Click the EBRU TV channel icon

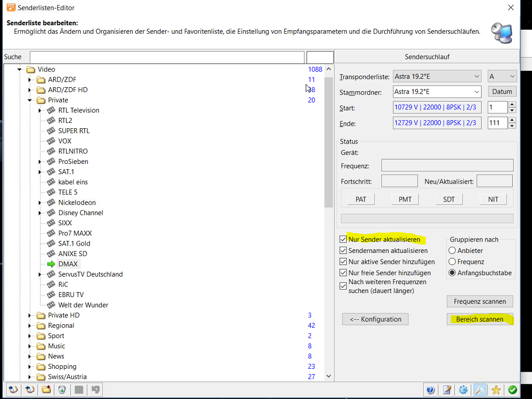pyautogui.click(x=51, y=295)
